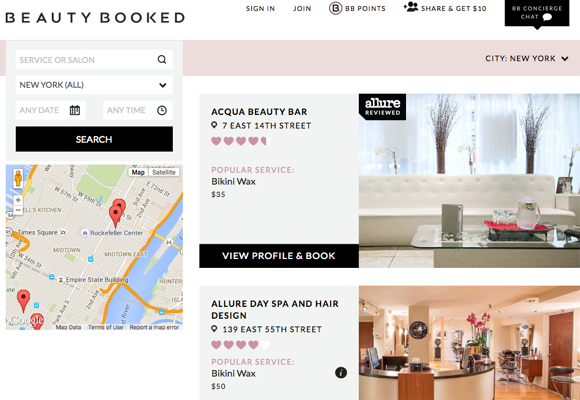The image size is (580, 400).
Task: Click the search magnifier icon
Action: point(162,59)
